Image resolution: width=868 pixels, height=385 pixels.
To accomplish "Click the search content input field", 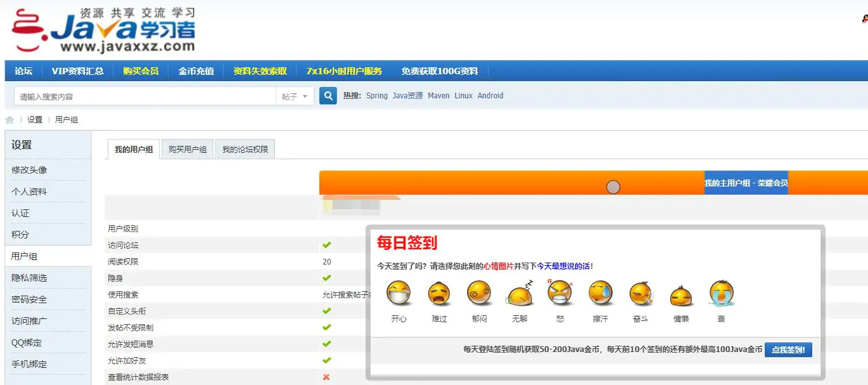I will coord(145,96).
